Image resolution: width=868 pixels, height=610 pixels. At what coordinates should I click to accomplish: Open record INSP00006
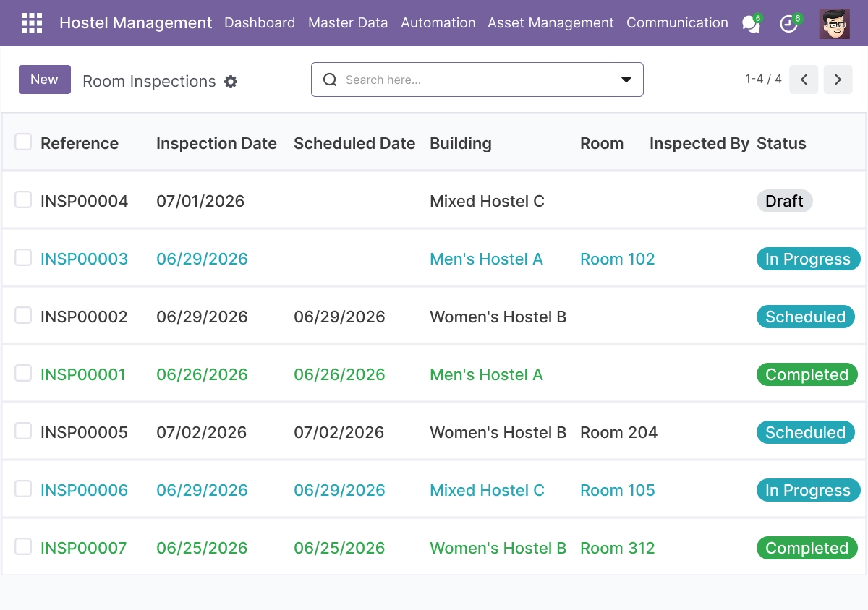tap(84, 490)
